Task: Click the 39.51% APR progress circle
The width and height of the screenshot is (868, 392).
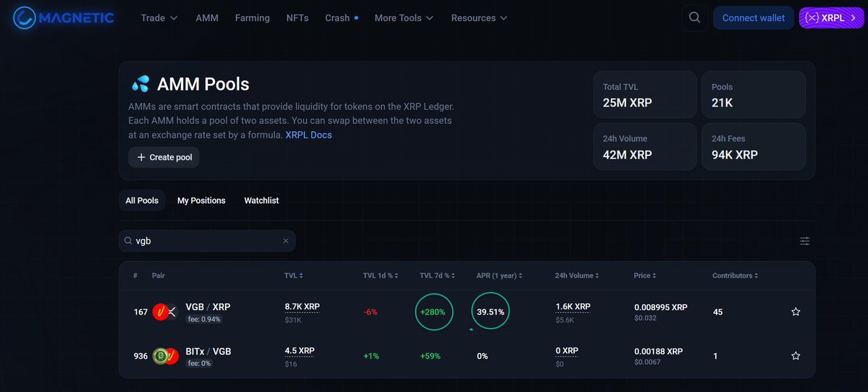Action: [490, 312]
